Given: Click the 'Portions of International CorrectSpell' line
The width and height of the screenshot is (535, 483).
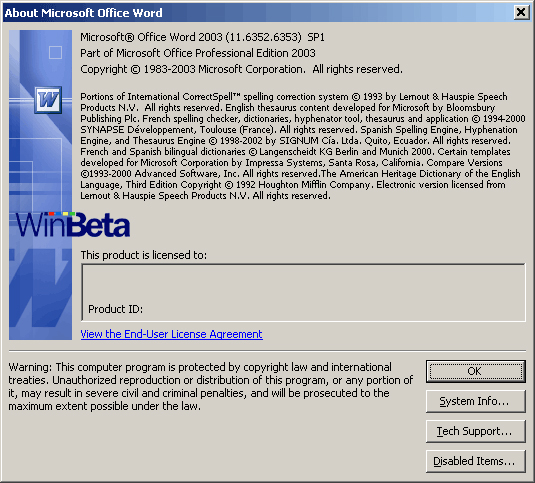Looking at the screenshot, I should coord(294,97).
